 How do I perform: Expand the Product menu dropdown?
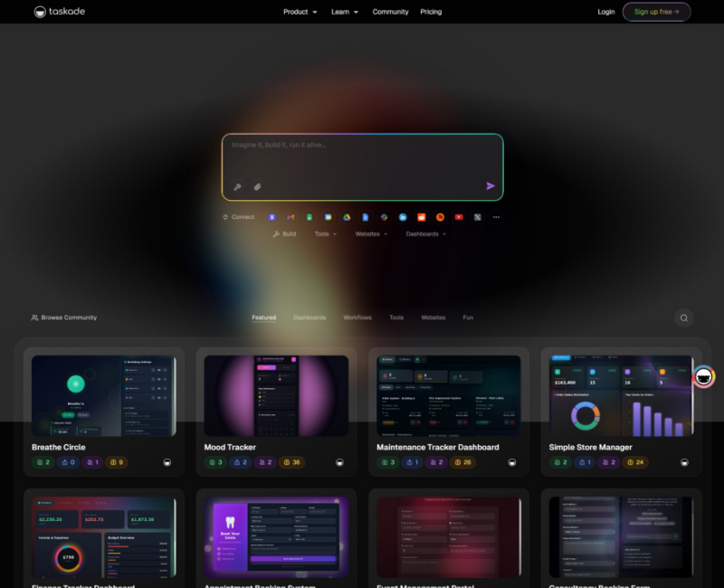point(300,12)
